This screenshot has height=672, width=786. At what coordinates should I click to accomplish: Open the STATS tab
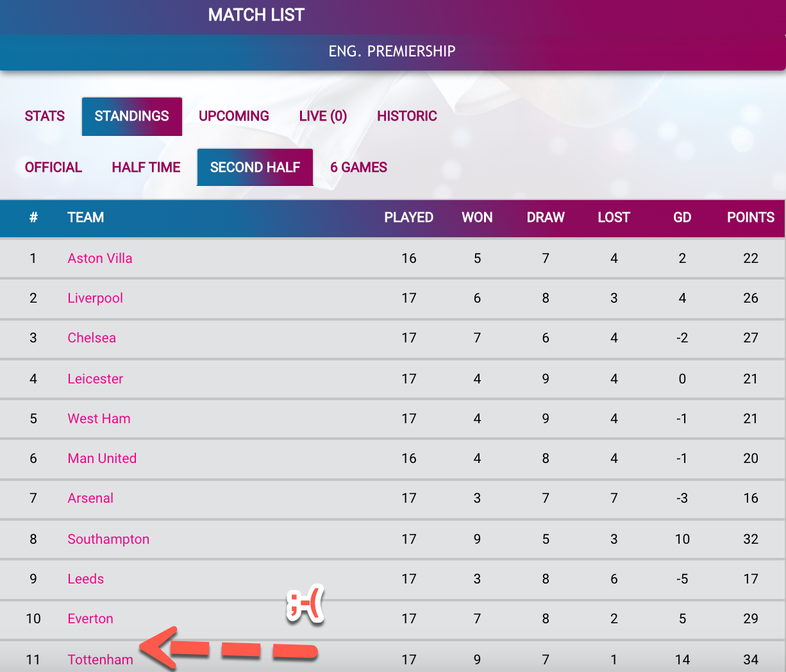tap(45, 116)
